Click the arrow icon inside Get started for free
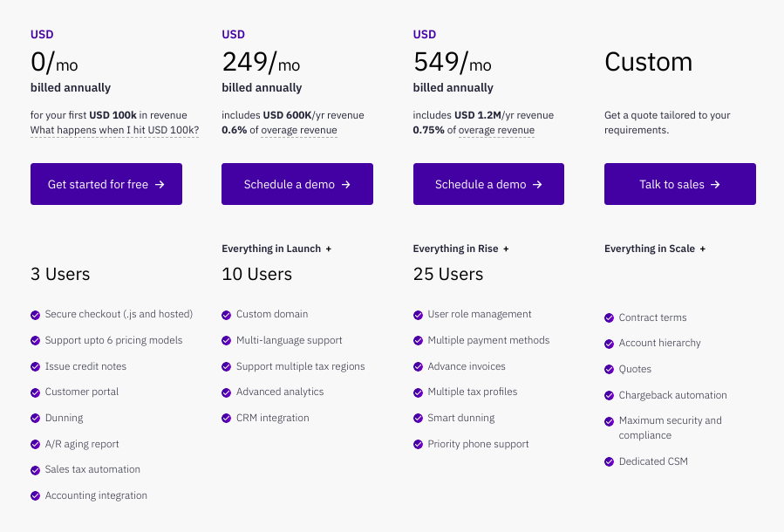 161,184
